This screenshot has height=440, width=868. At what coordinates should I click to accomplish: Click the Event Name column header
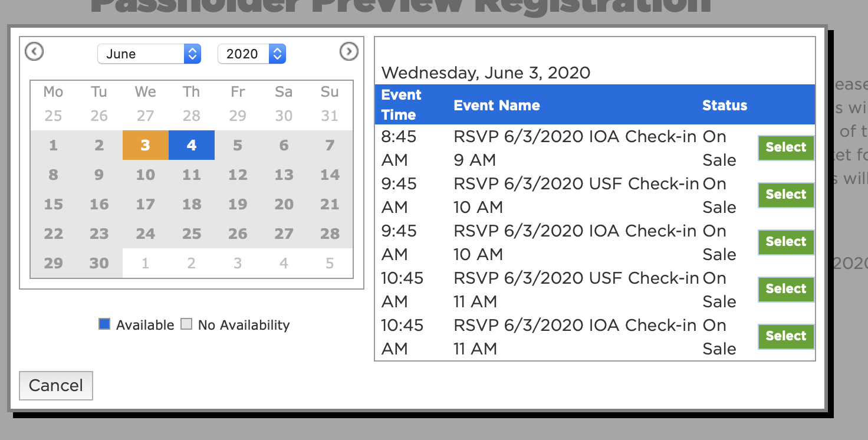pyautogui.click(x=497, y=106)
